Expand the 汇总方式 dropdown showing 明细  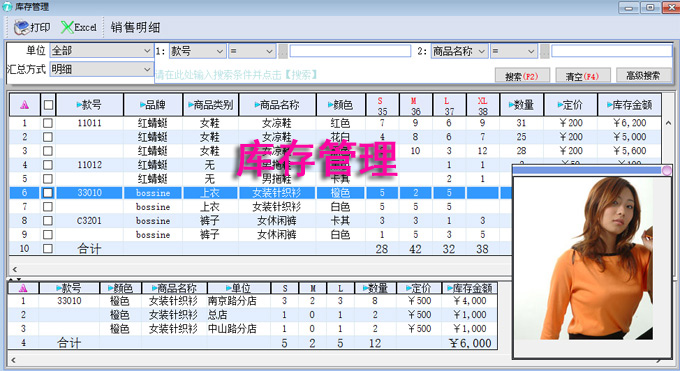[101, 69]
